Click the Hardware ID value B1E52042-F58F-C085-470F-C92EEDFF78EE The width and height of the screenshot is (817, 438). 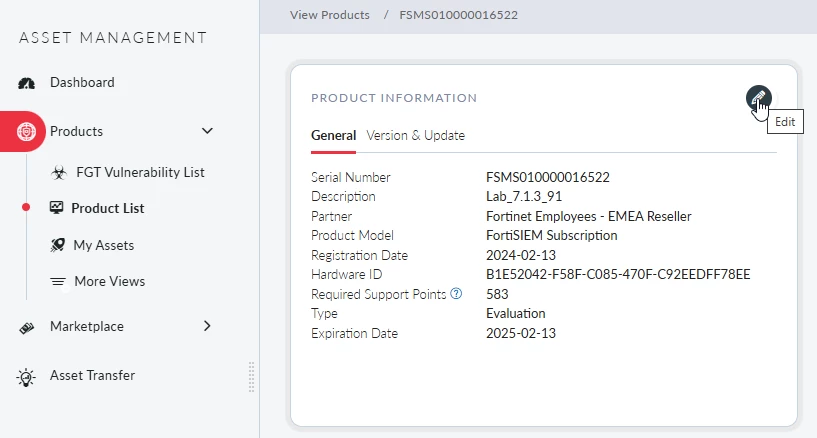[x=618, y=275]
